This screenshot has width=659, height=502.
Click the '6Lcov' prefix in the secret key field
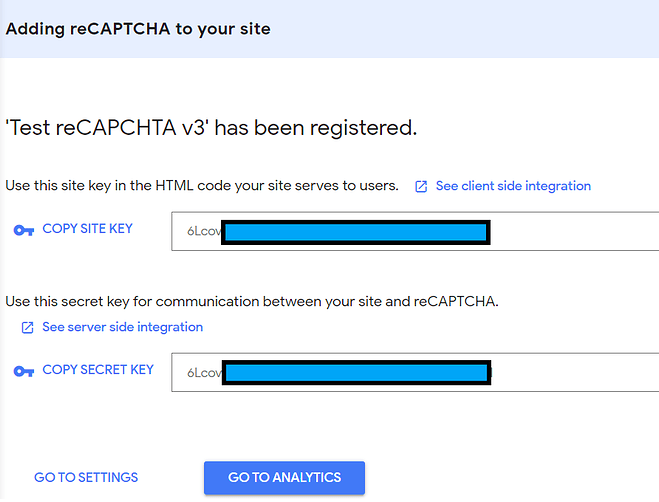click(x=203, y=373)
